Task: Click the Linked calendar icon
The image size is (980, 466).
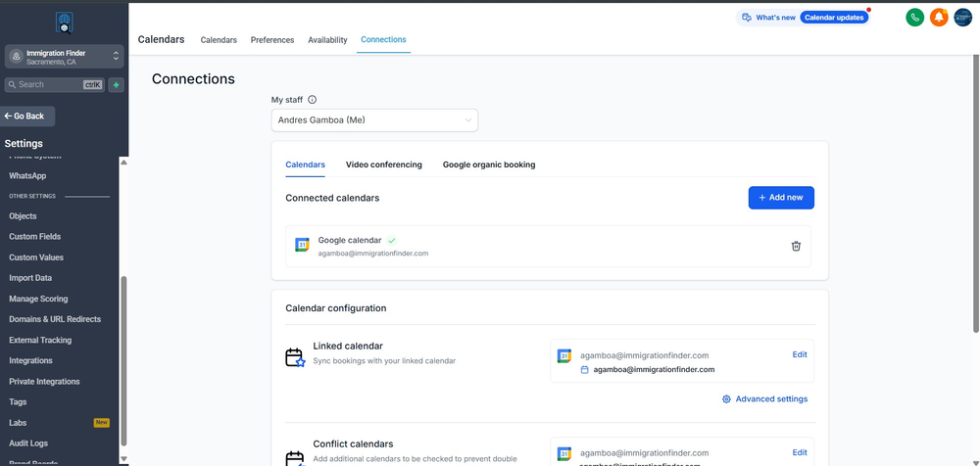Action: (x=295, y=357)
